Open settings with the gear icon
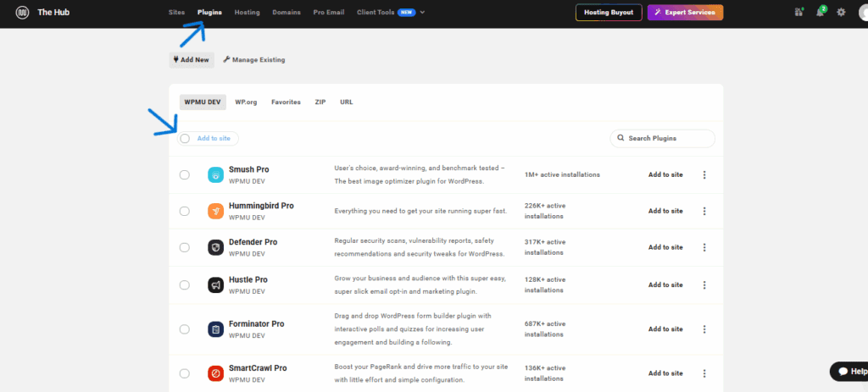 click(x=841, y=13)
